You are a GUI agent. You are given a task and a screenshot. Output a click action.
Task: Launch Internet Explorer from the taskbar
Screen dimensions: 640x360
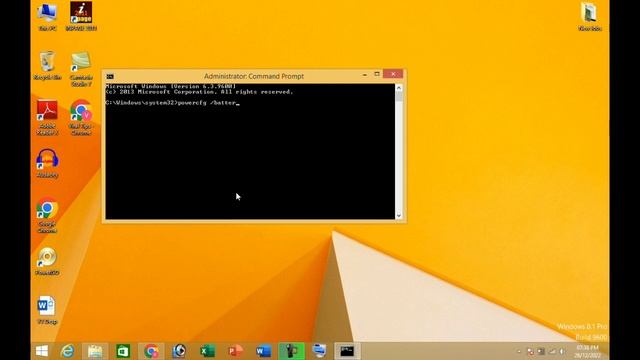coord(67,351)
